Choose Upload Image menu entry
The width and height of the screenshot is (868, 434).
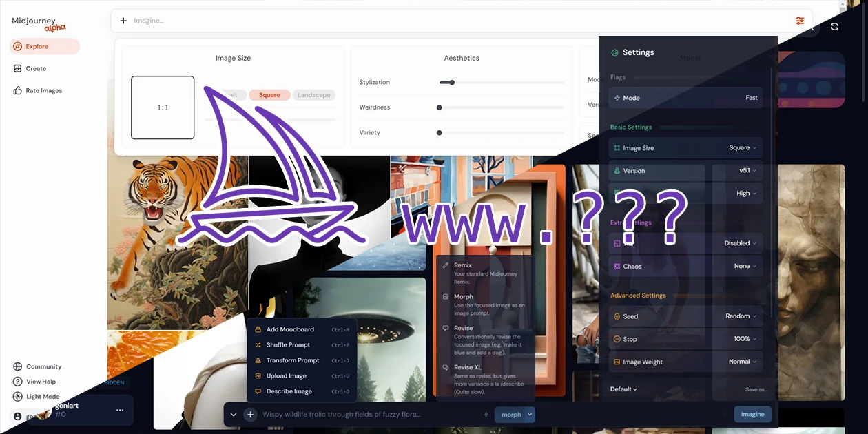pyautogui.click(x=302, y=376)
